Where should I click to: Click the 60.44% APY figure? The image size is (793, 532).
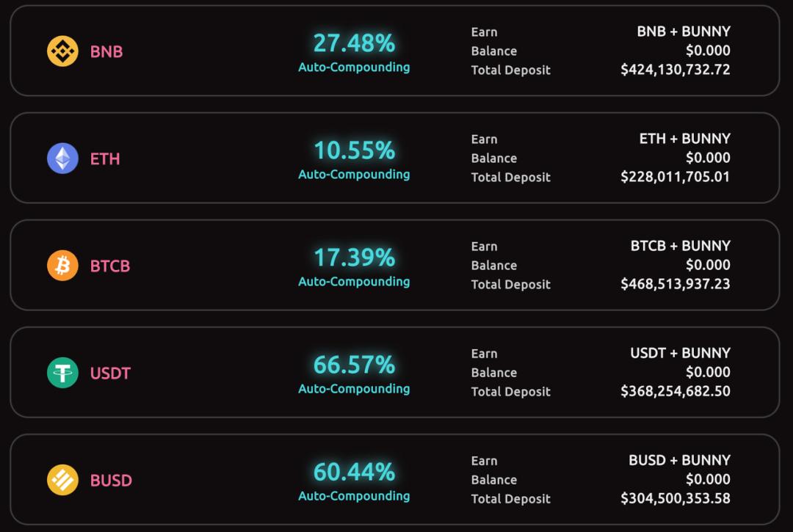354,472
